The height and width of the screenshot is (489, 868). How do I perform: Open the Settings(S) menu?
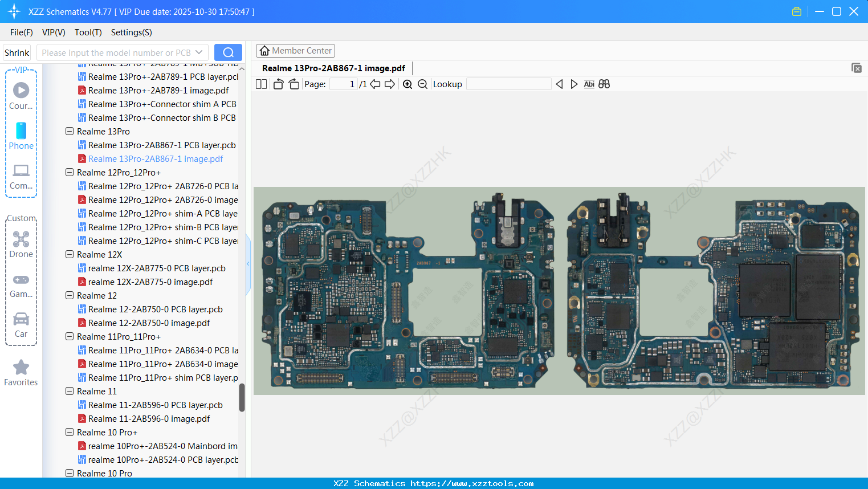tap(132, 32)
